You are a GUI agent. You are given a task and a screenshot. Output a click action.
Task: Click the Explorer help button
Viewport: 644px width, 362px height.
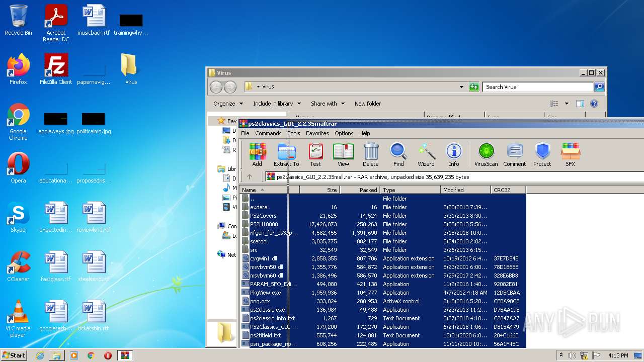(x=594, y=104)
